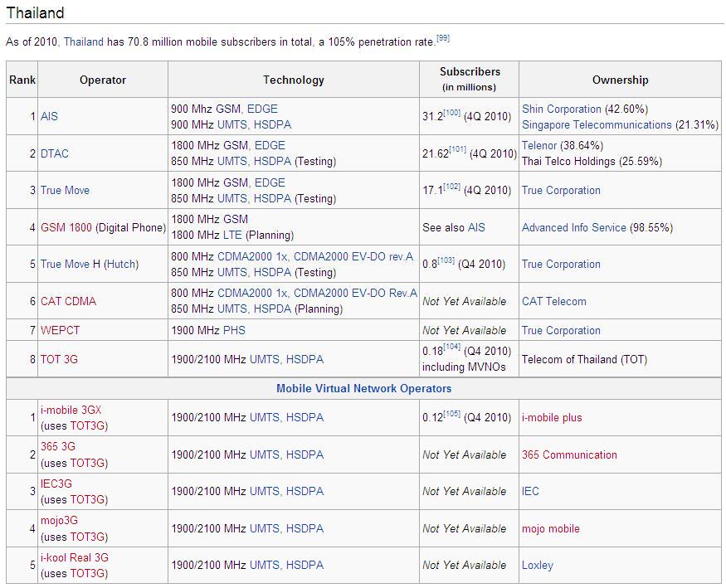726x588 pixels.
Task: Open the IEC3G operator link
Action: click(56, 484)
